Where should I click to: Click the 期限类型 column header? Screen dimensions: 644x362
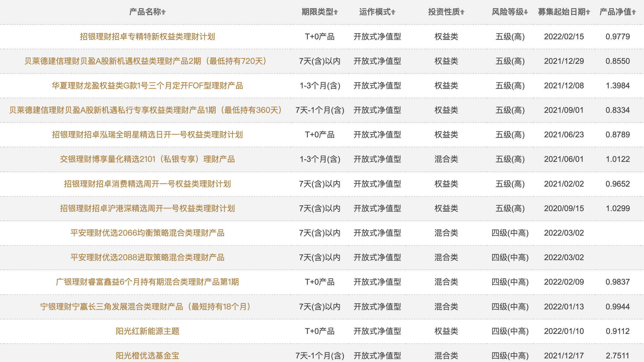[317, 12]
